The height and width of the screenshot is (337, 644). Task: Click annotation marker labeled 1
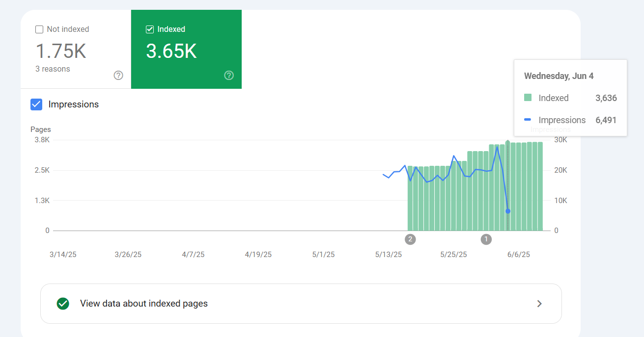pyautogui.click(x=486, y=239)
